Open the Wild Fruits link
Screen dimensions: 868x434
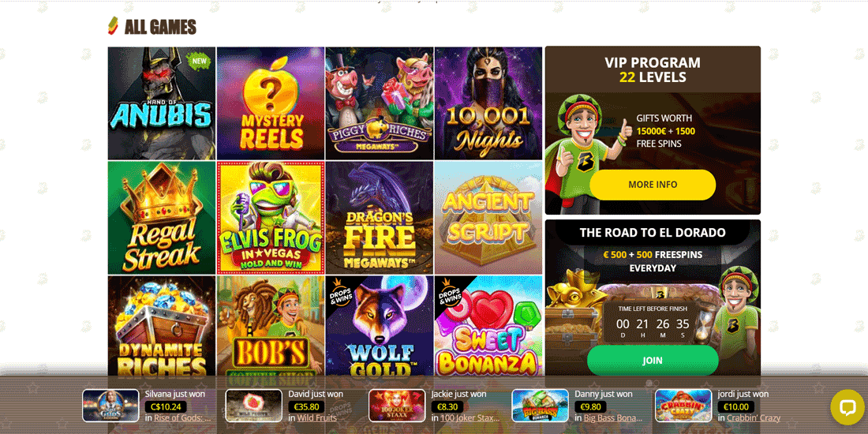coord(316,418)
